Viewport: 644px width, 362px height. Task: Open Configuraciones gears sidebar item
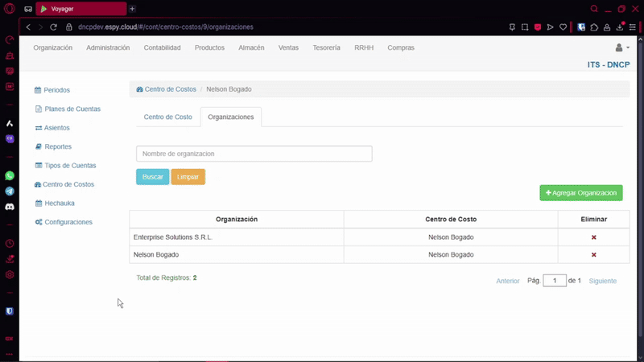pyautogui.click(x=68, y=222)
